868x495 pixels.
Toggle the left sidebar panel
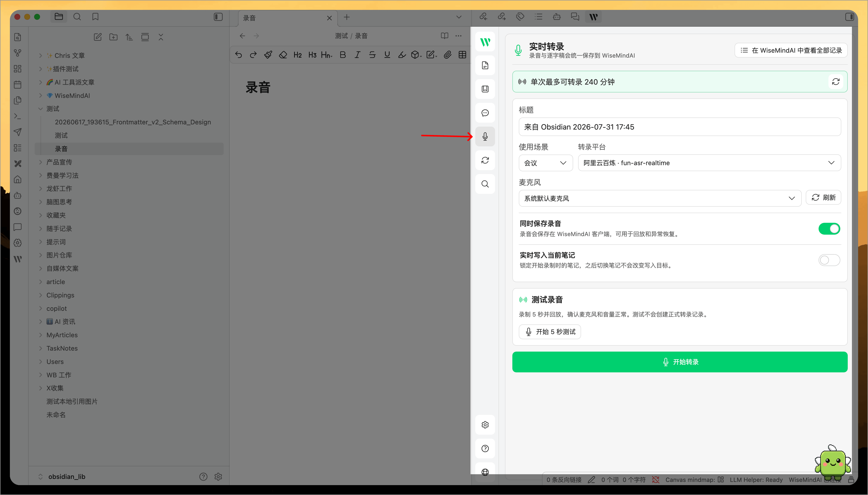(x=218, y=17)
